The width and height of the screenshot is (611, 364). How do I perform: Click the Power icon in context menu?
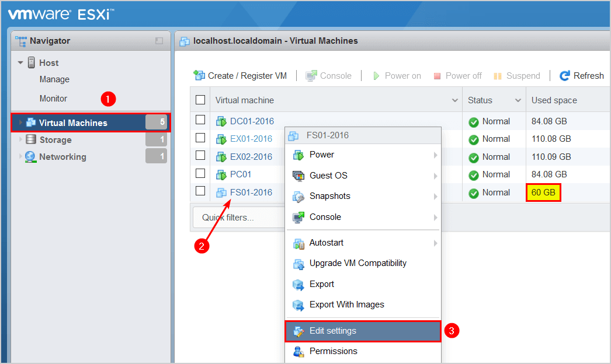[x=298, y=155]
